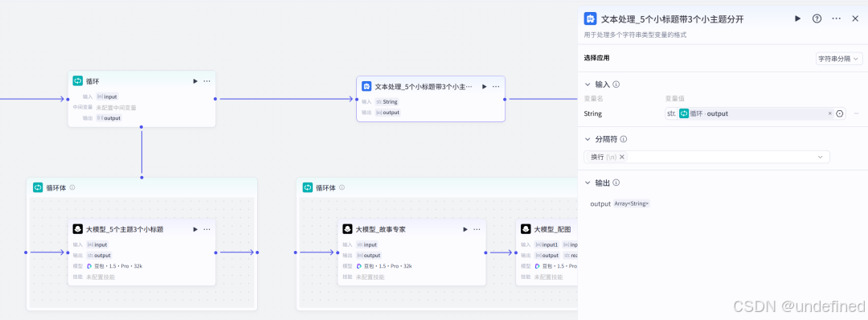868x320 pixels.
Task: Click 未配置技能 in 大模型_故事专家 node
Action: coord(370,277)
